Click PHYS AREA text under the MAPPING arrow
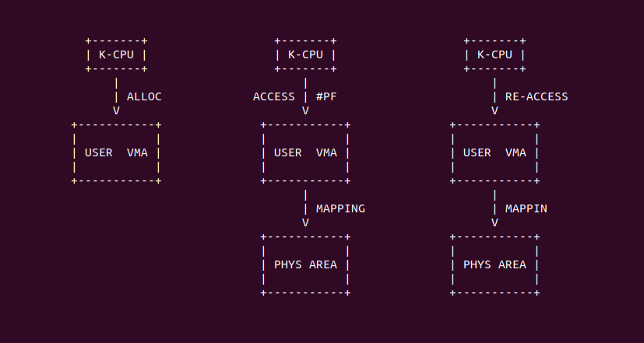This screenshot has height=343, width=644. coord(305,264)
